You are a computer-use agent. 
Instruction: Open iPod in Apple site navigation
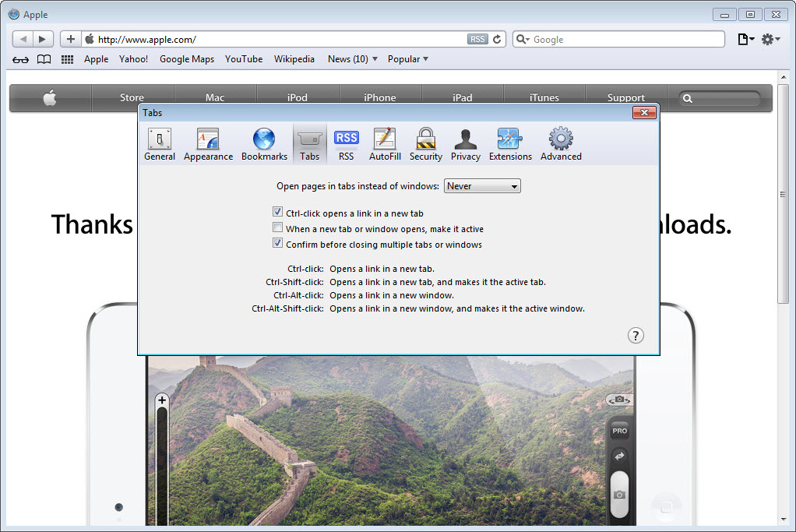click(298, 97)
